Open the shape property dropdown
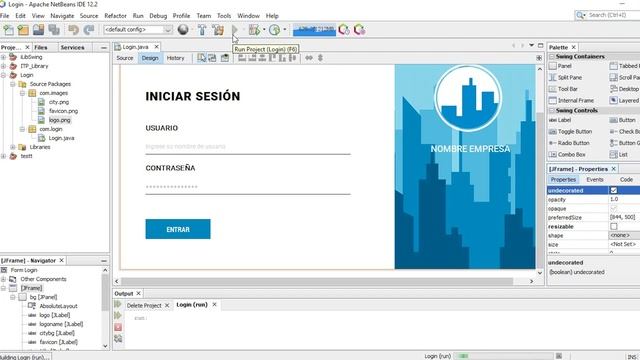Image resolution: width=640 pixels, height=360 pixels. pyautogui.click(x=624, y=236)
